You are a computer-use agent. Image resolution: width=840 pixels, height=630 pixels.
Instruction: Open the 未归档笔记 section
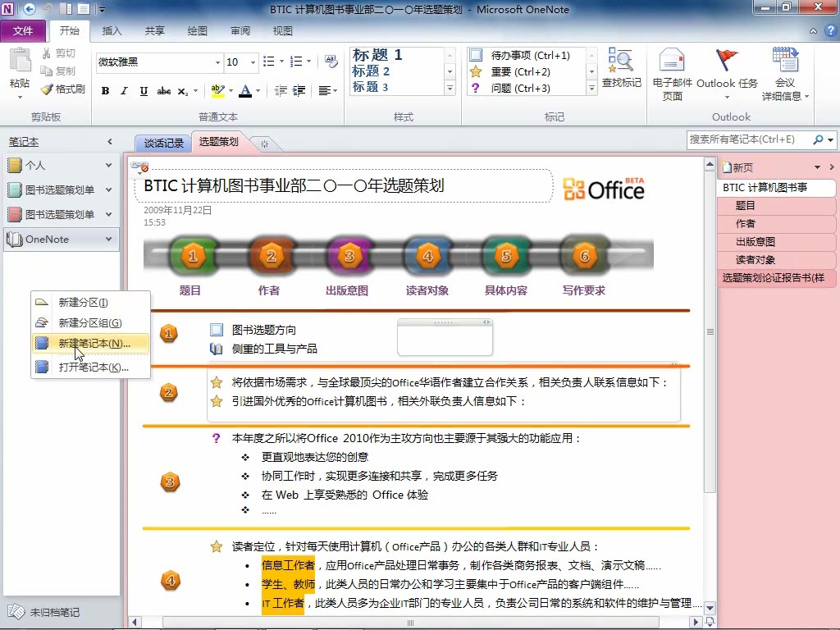click(x=49, y=610)
